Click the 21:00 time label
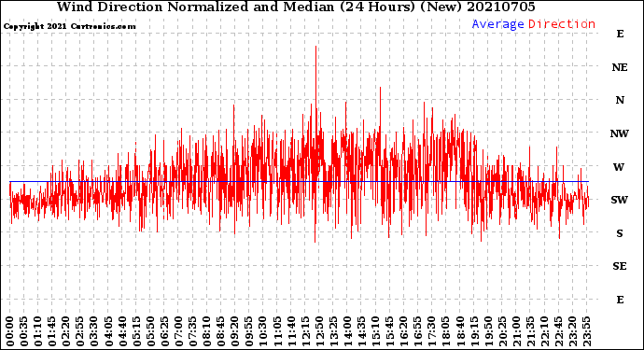644x350 pixels. [x=516, y=331]
